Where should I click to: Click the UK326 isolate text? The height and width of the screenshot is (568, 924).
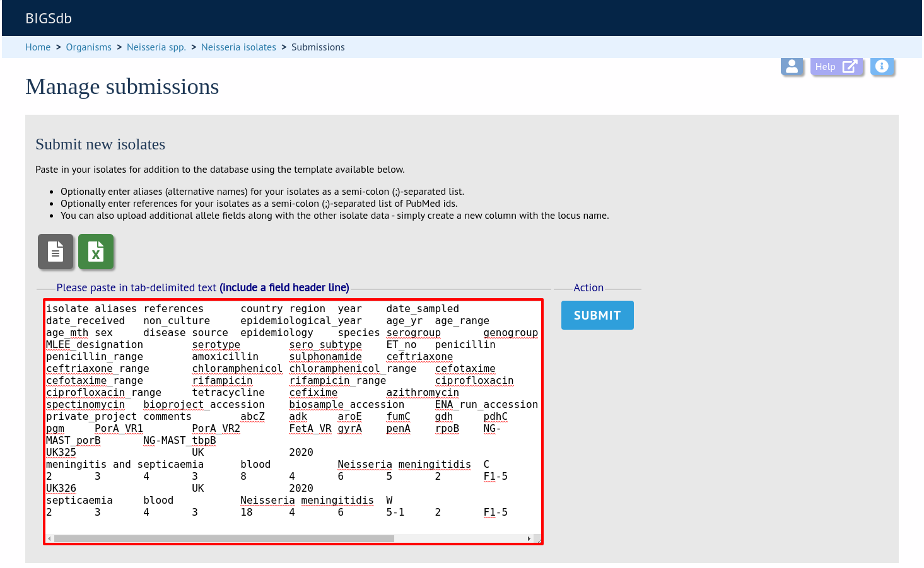[x=61, y=489]
